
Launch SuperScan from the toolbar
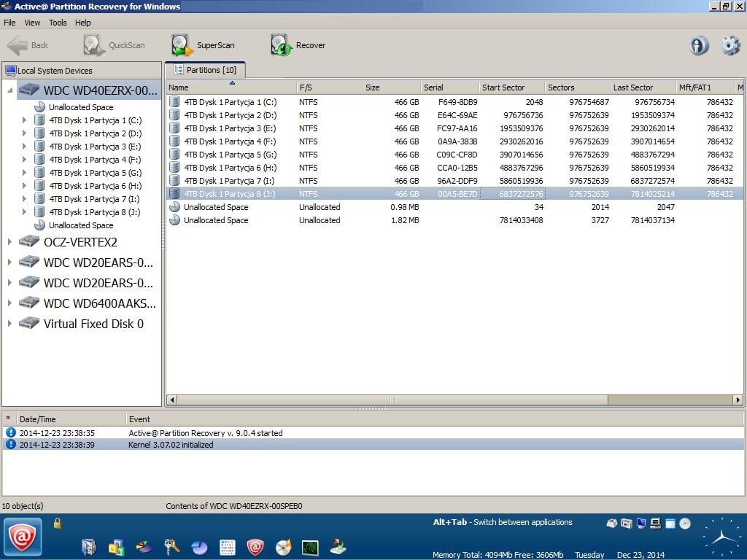click(203, 45)
